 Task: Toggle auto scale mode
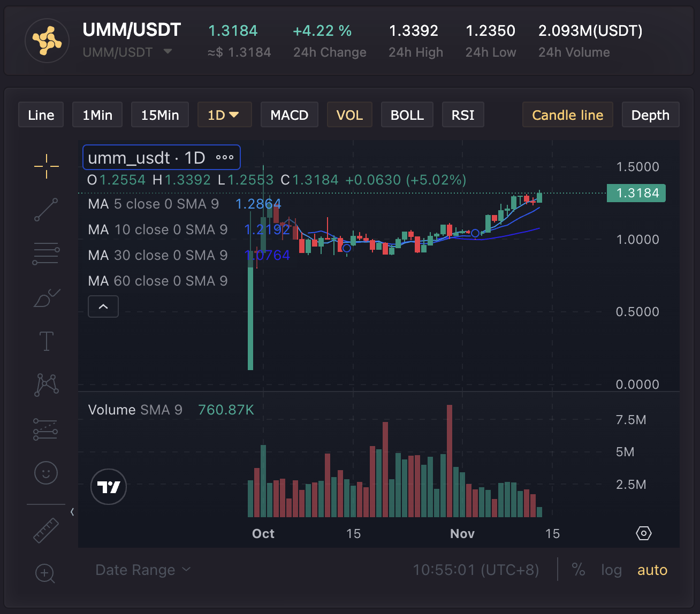(652, 570)
